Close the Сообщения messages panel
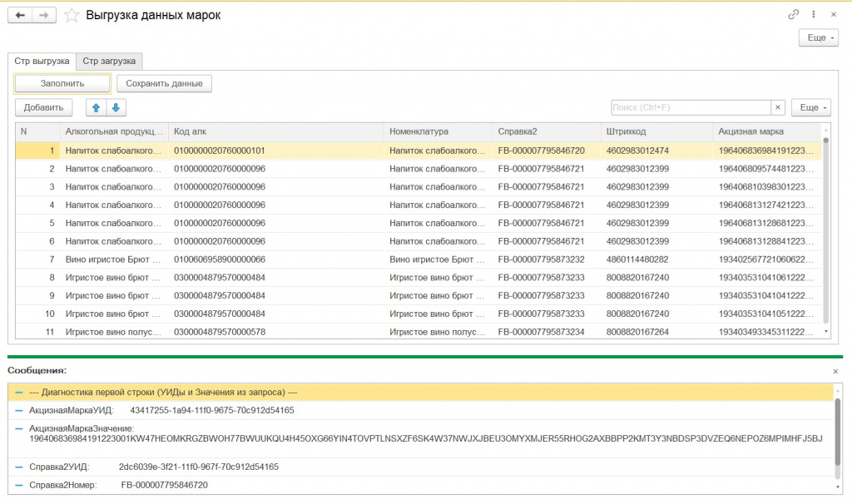The height and width of the screenshot is (504, 852). (835, 371)
